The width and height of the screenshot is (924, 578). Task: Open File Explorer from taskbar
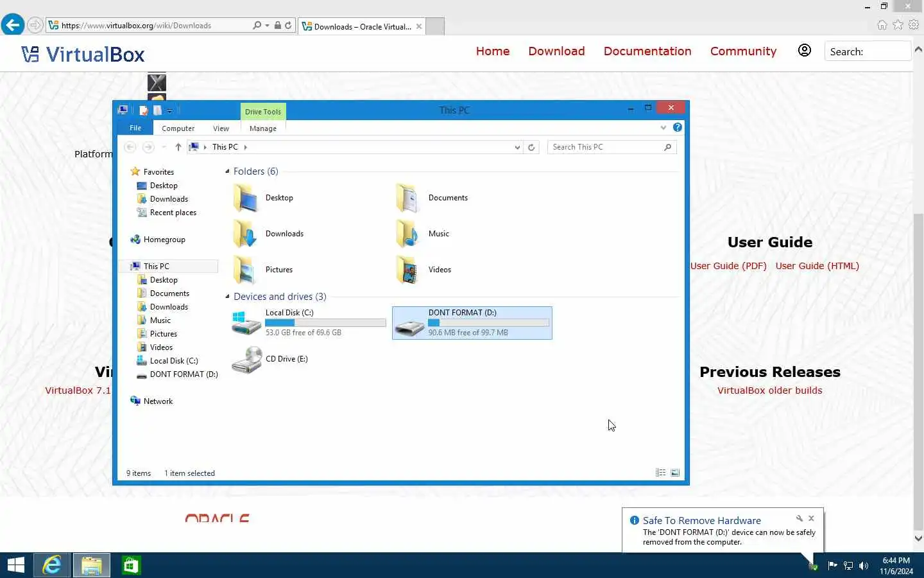(x=92, y=565)
